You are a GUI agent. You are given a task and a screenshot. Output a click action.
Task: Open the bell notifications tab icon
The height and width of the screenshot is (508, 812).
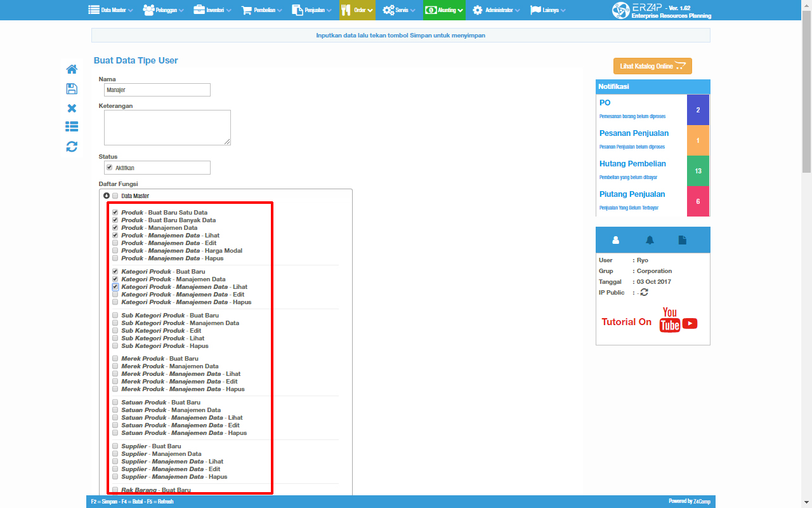(650, 240)
